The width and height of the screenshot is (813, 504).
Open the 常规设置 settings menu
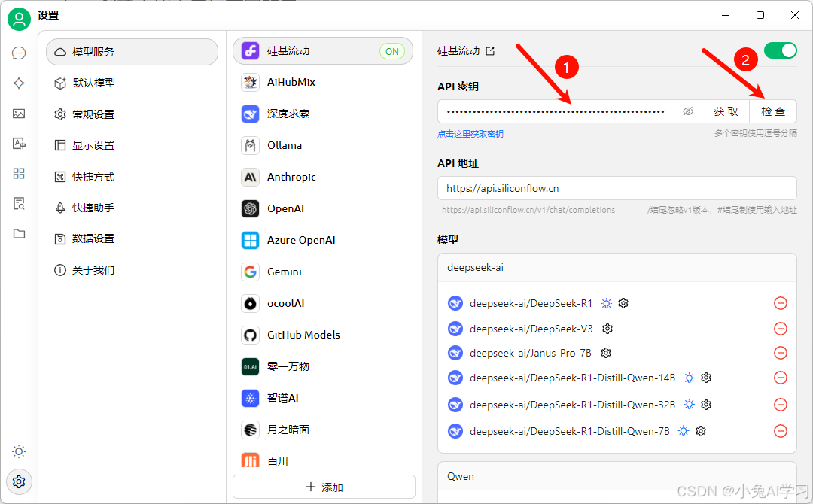coord(132,114)
